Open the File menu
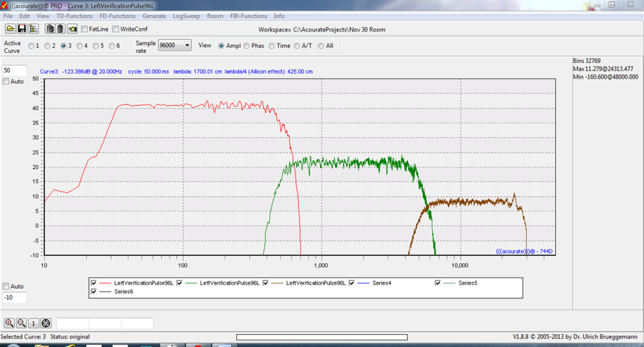Image resolution: width=644 pixels, height=347 pixels. pyautogui.click(x=8, y=16)
